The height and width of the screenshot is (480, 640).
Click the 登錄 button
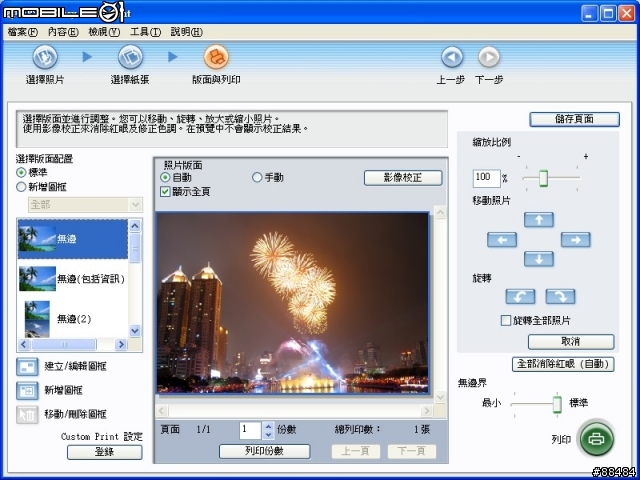click(104, 452)
